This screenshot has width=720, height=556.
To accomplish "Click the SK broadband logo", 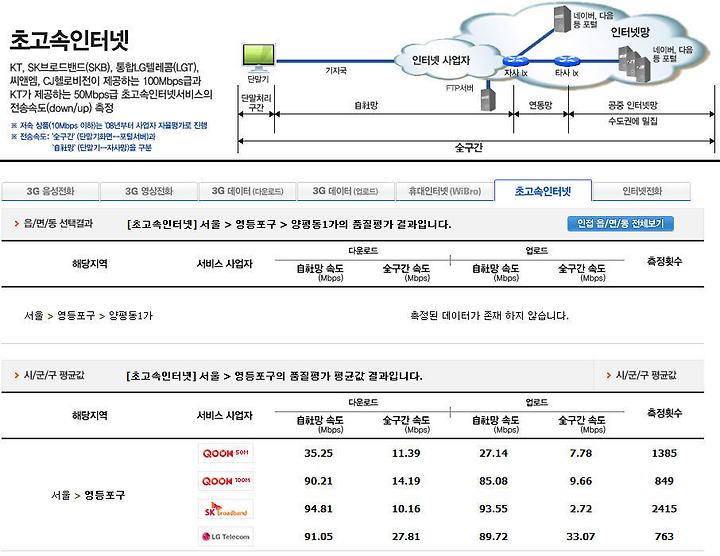I will pos(225,509).
